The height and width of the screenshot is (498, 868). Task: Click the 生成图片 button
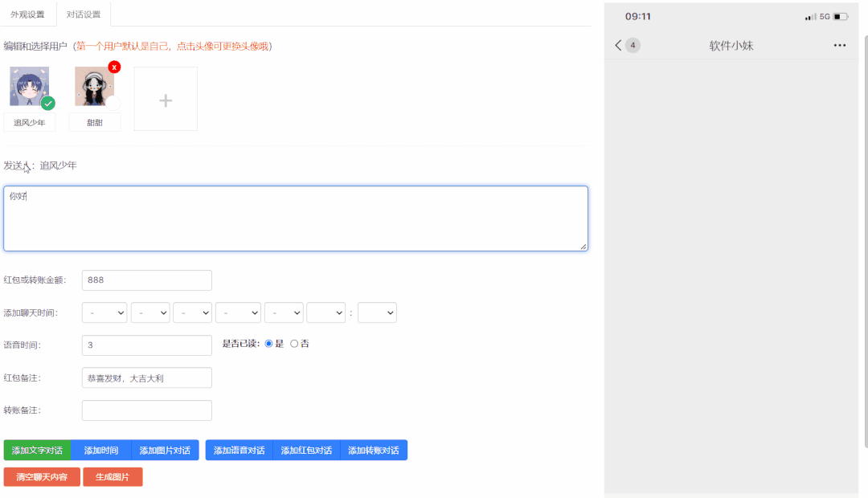tap(113, 477)
